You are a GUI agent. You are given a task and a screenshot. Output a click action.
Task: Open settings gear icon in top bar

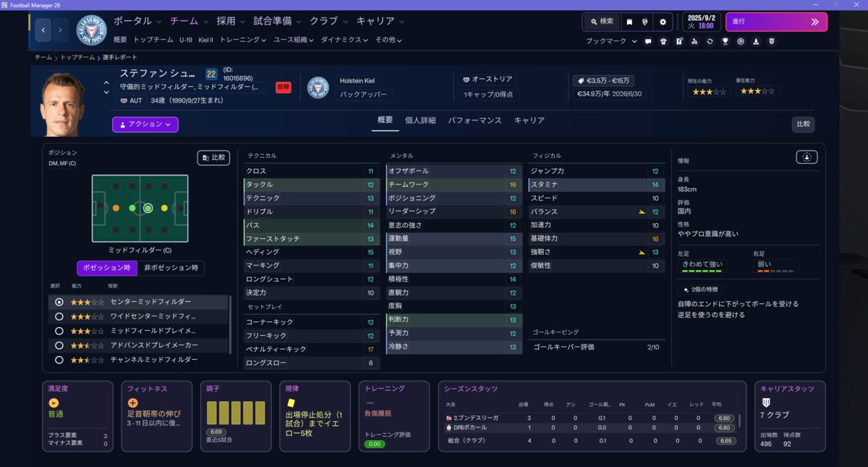tap(663, 22)
